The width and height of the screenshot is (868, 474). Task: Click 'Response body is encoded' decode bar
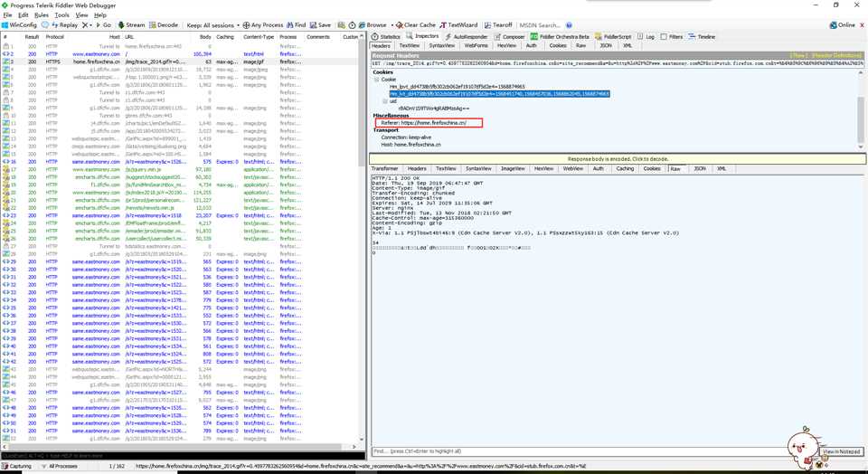(618, 159)
